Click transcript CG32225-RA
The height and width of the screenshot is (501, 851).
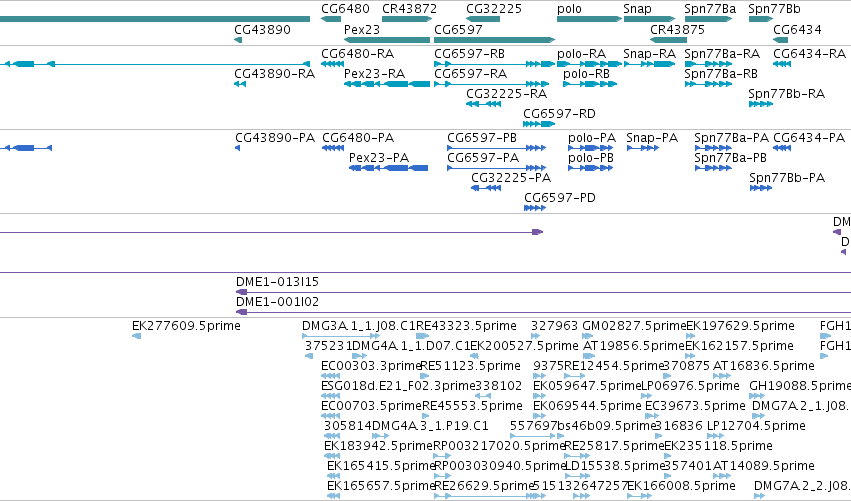[x=506, y=94]
